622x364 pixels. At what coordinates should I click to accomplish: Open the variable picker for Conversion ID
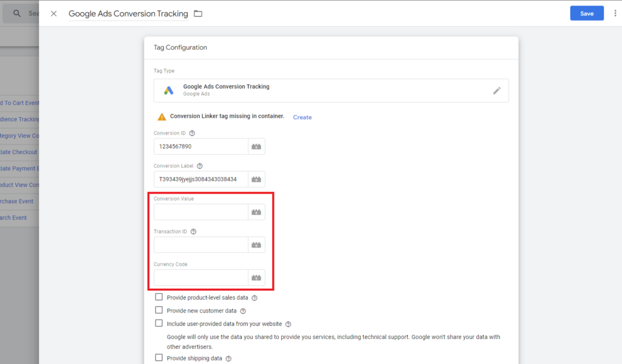[x=256, y=146]
